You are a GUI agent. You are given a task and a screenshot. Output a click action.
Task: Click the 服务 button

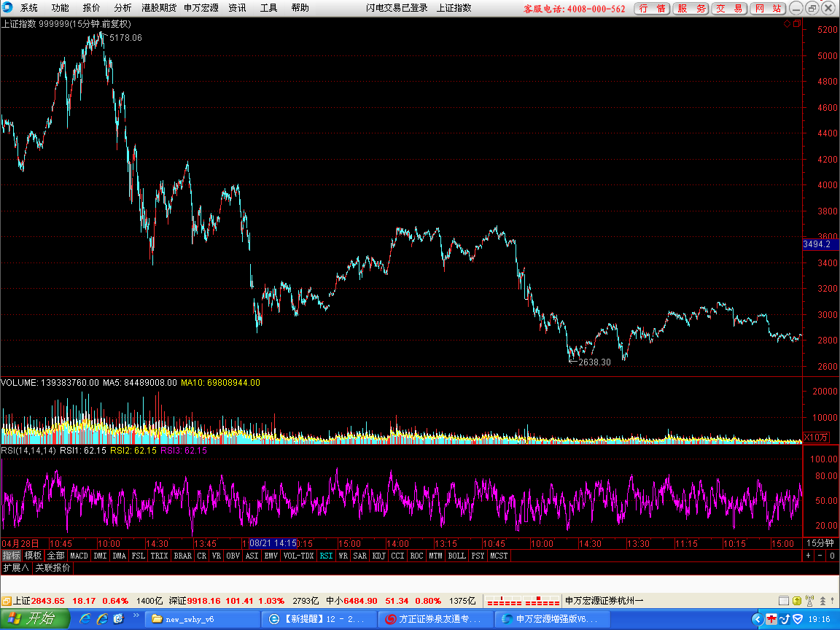coord(691,9)
